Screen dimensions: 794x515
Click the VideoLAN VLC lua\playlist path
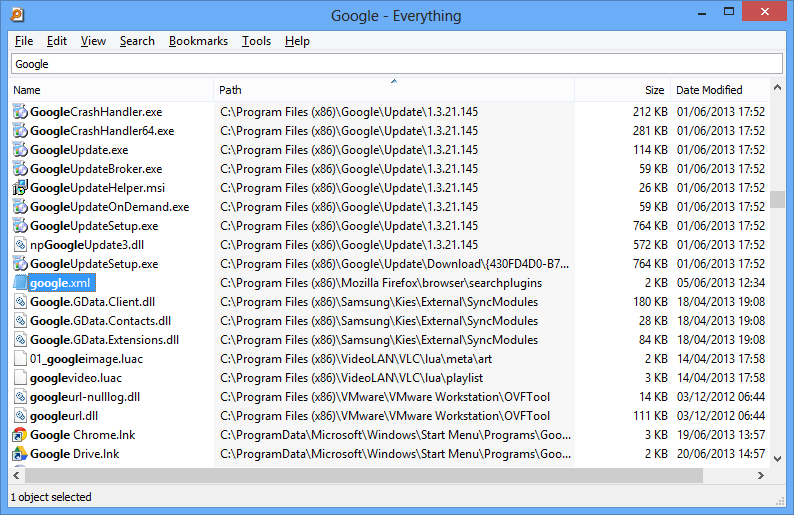[351, 378]
